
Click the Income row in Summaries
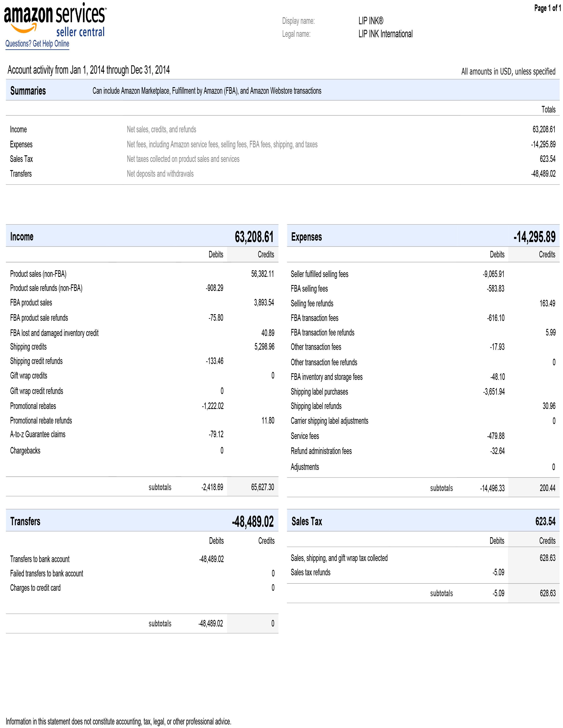(283, 129)
